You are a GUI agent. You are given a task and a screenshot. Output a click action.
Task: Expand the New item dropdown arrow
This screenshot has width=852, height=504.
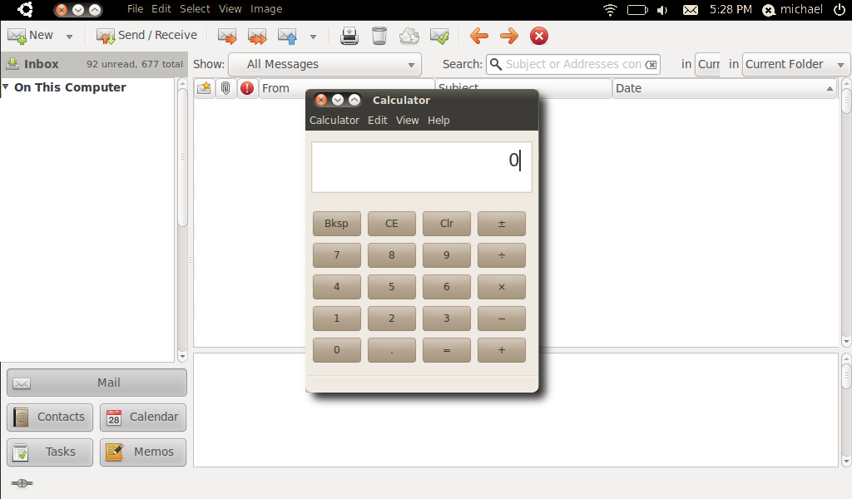[69, 37]
